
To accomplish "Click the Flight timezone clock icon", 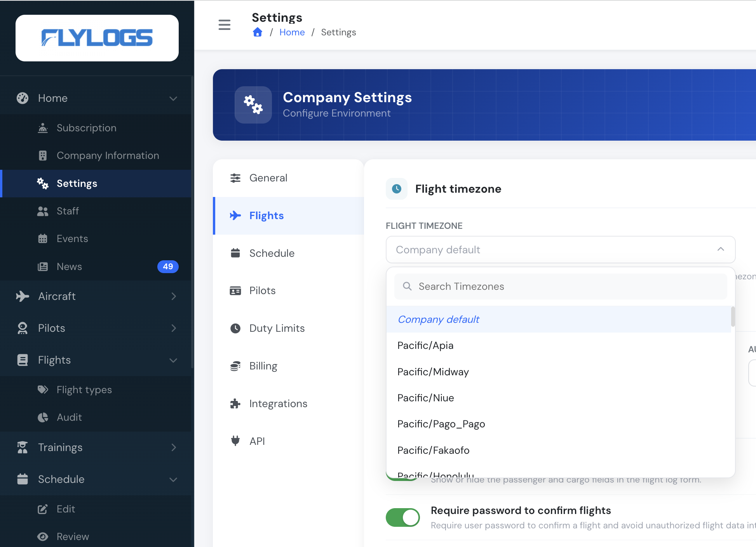I will tap(397, 189).
